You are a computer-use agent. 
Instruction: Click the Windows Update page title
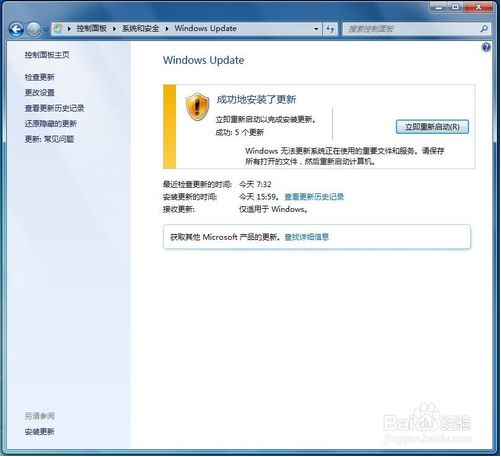[x=203, y=60]
